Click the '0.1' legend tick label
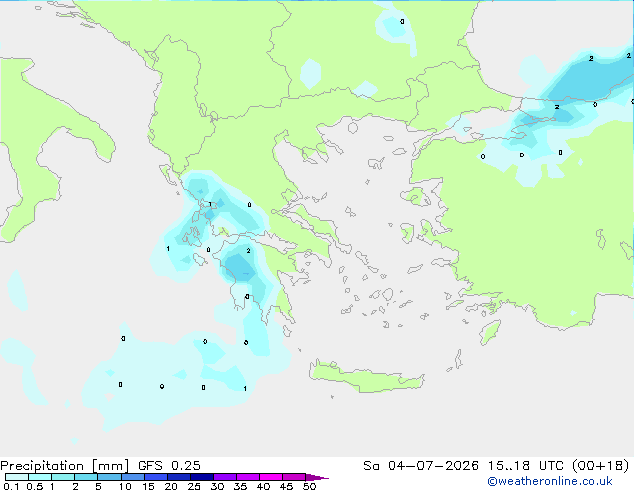Screen dimensions: 634x490 11,486
